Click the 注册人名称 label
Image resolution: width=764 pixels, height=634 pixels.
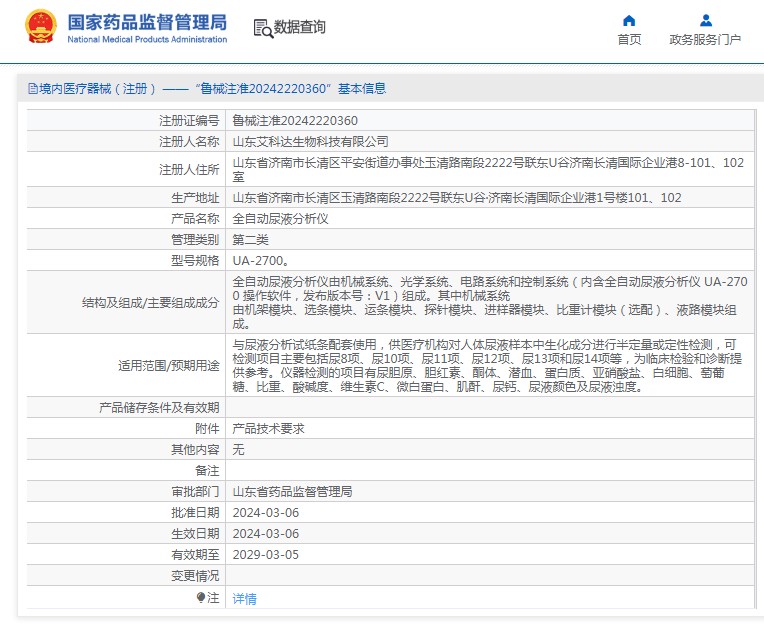click(189, 141)
